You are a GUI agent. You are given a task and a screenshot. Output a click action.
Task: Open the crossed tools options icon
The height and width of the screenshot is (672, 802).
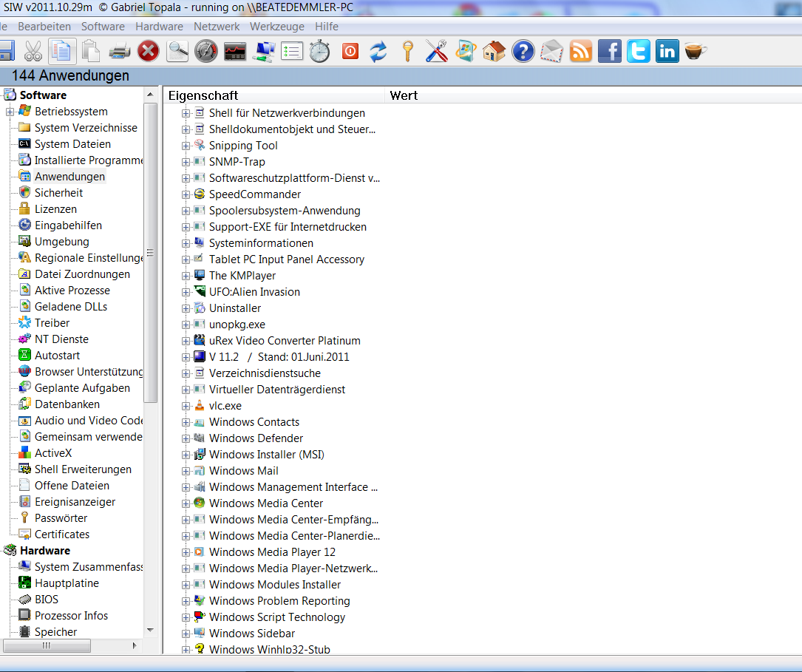click(436, 51)
